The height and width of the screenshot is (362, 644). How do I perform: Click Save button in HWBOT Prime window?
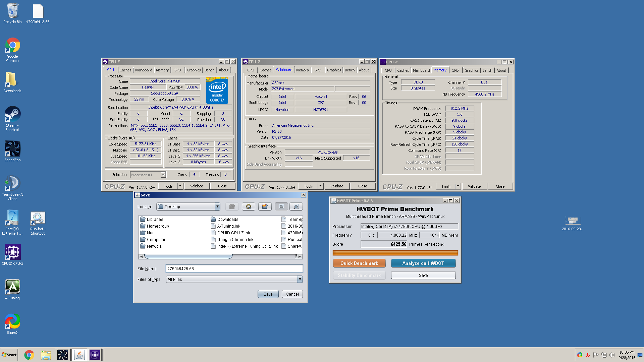[x=423, y=275]
